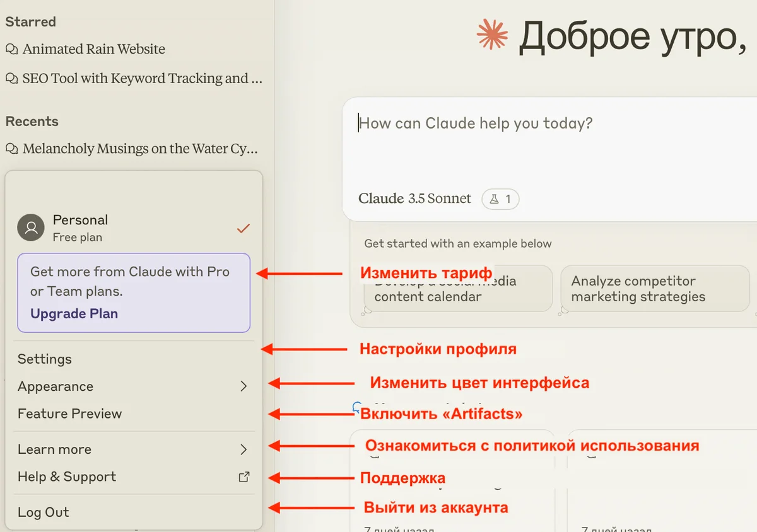Open the Learn more submenu
Viewport: 757px width, 532px height.
pyautogui.click(x=134, y=449)
